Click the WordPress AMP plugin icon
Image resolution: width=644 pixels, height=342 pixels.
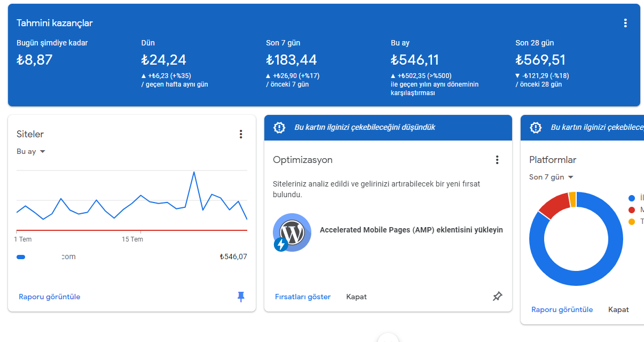pos(292,232)
